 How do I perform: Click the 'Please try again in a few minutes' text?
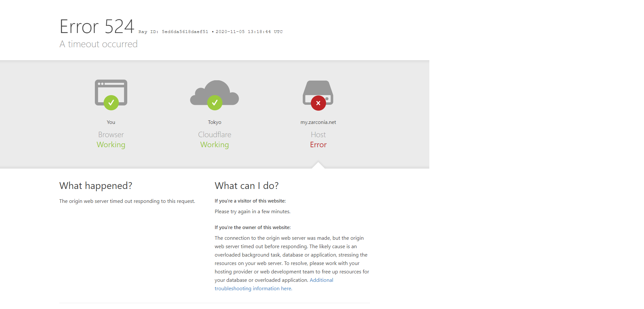coord(253,212)
